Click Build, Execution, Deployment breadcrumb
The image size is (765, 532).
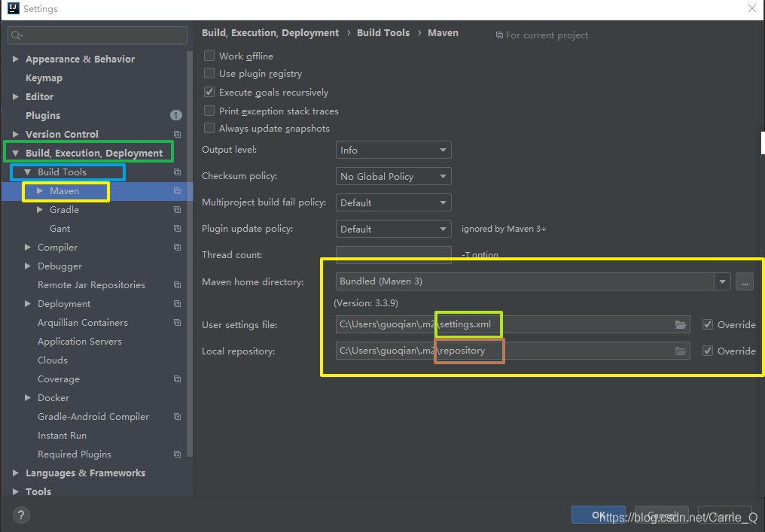(x=270, y=32)
